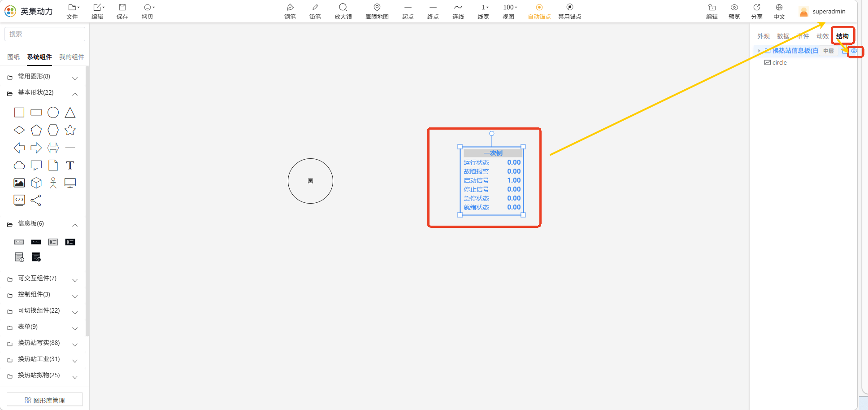The image size is (868, 410).
Task: Toggle 自动锚点 auto anchor
Action: click(539, 12)
